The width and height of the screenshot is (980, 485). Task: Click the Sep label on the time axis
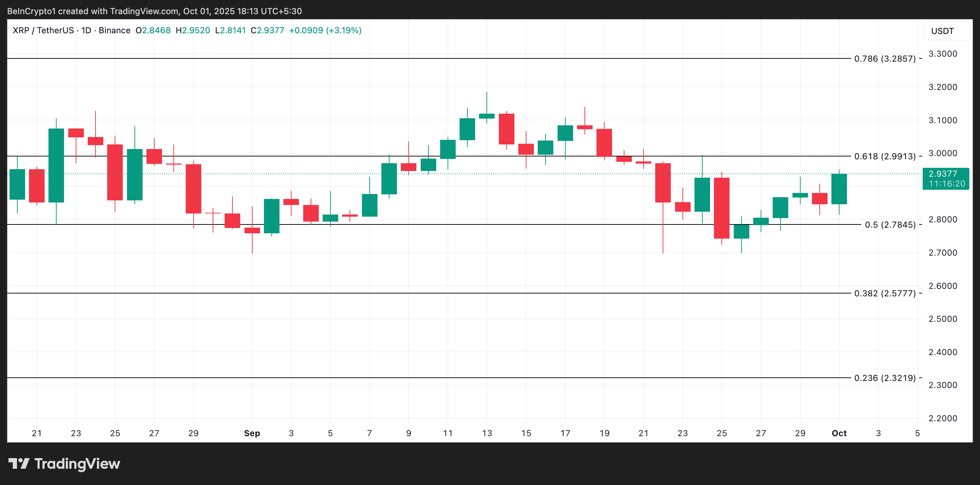tap(252, 433)
